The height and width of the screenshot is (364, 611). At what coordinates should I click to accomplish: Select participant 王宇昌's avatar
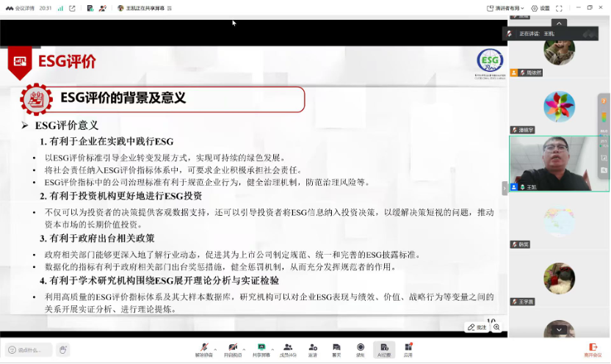coord(559,278)
